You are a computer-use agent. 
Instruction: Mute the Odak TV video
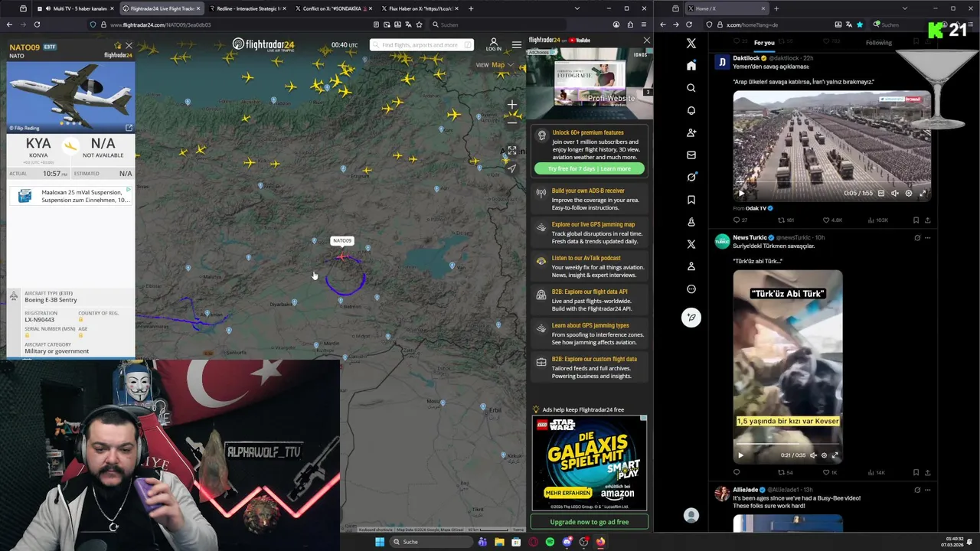895,194
